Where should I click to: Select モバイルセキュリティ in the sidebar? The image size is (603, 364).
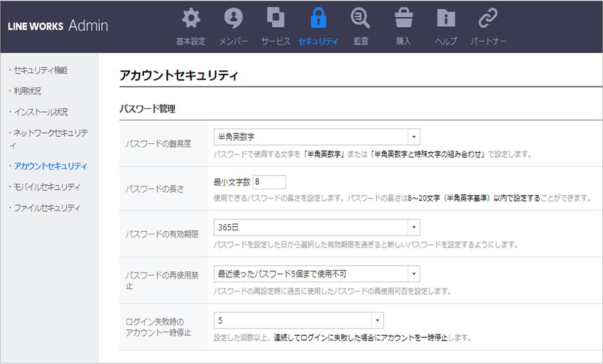(47, 187)
